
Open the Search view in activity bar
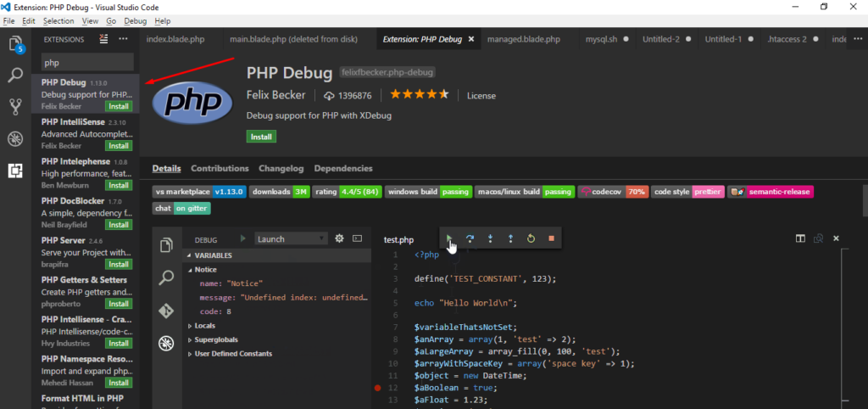tap(14, 76)
